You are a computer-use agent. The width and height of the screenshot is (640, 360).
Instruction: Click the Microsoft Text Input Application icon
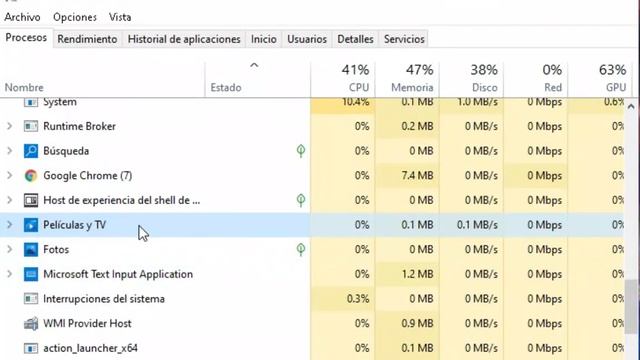pos(31,274)
